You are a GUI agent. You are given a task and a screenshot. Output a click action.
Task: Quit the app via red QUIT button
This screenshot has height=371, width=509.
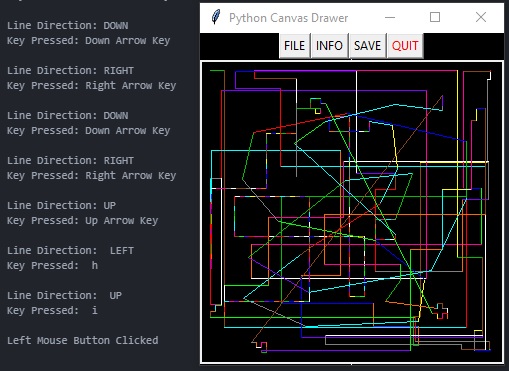coord(405,46)
